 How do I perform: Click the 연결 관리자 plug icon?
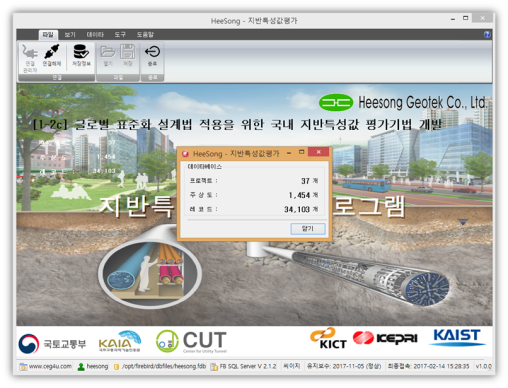pyautogui.click(x=30, y=52)
